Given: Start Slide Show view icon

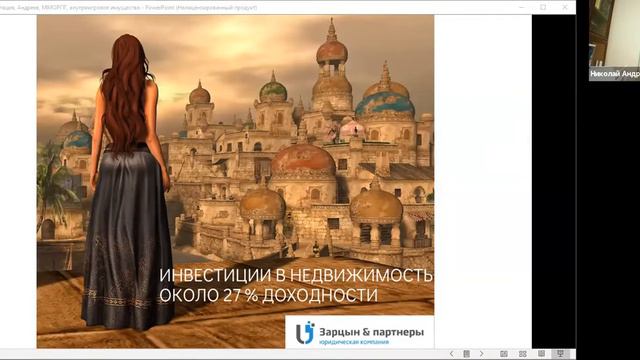Looking at the screenshot, I should click(x=560, y=353).
